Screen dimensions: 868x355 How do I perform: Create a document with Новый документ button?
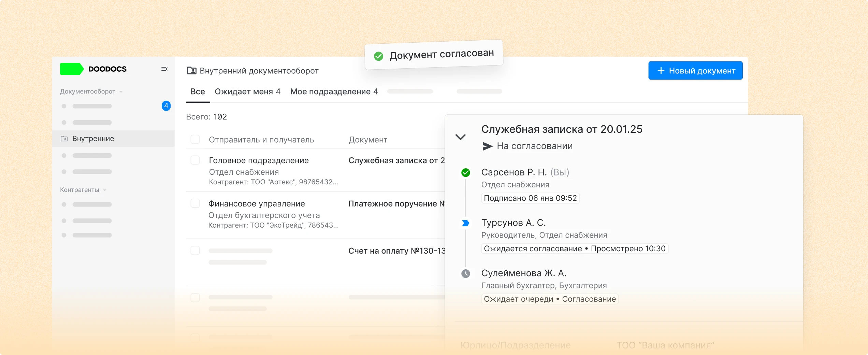pyautogui.click(x=695, y=71)
